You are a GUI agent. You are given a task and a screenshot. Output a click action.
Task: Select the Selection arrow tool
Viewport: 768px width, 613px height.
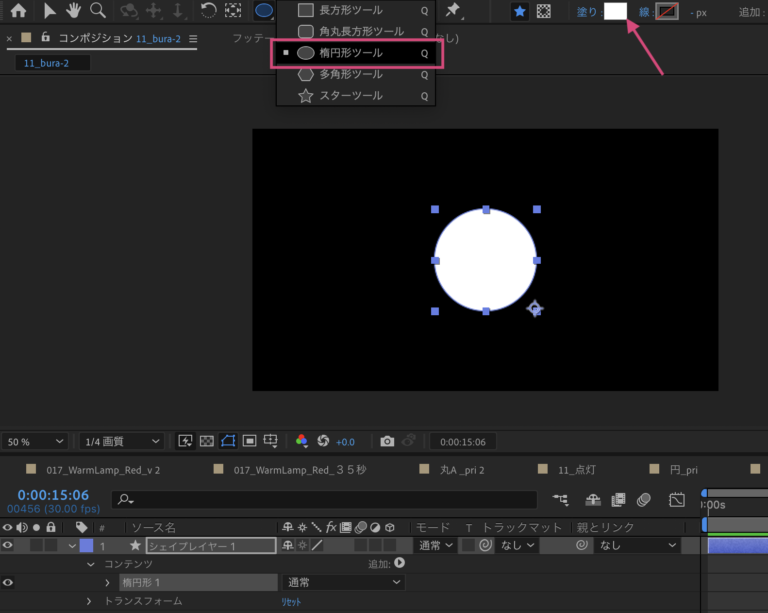[50, 11]
